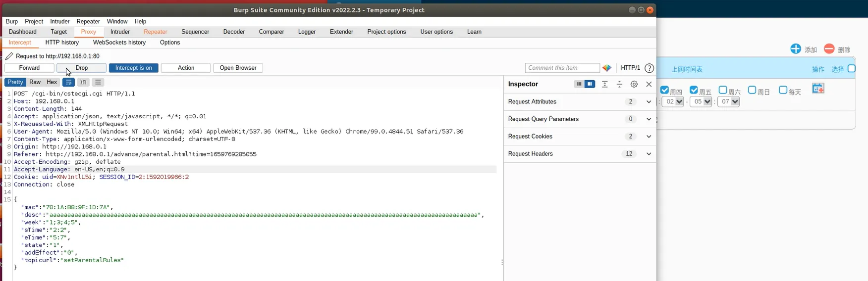Click the calendar add-schedule icon in browser

point(818,89)
